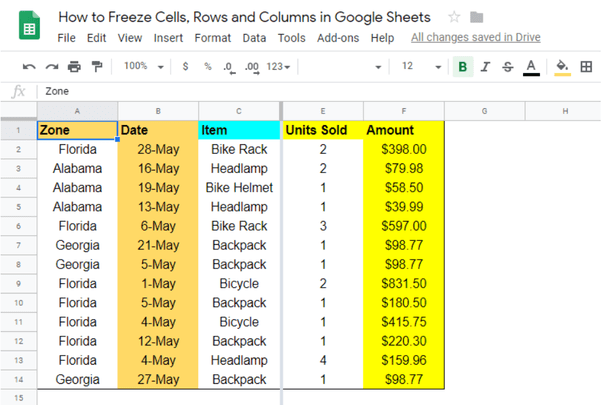Select the 28-May date cell
The image size is (602, 405).
pyautogui.click(x=158, y=149)
